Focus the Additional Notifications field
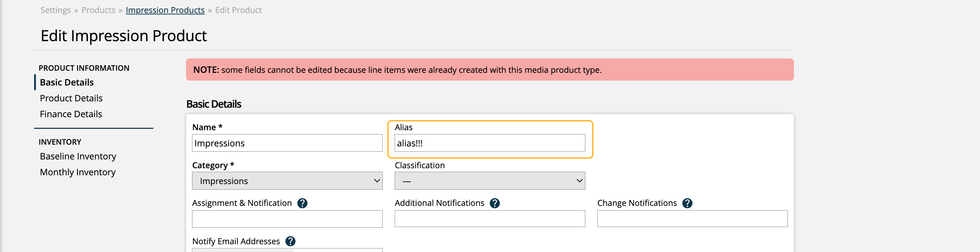 pos(489,219)
